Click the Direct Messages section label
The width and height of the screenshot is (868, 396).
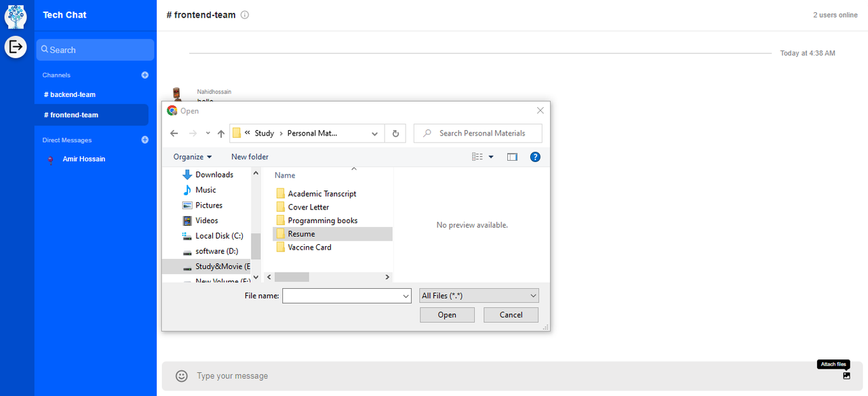pos(67,140)
